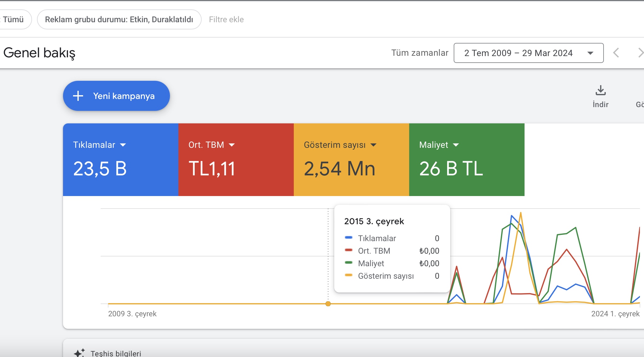Select the yellow Gösterim sayısı scorecard value
Viewport: 644px width, 357px height.
[x=340, y=168]
